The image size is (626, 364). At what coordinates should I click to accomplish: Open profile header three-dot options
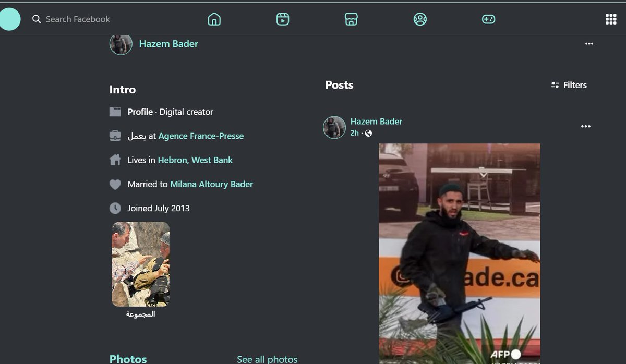(x=589, y=44)
